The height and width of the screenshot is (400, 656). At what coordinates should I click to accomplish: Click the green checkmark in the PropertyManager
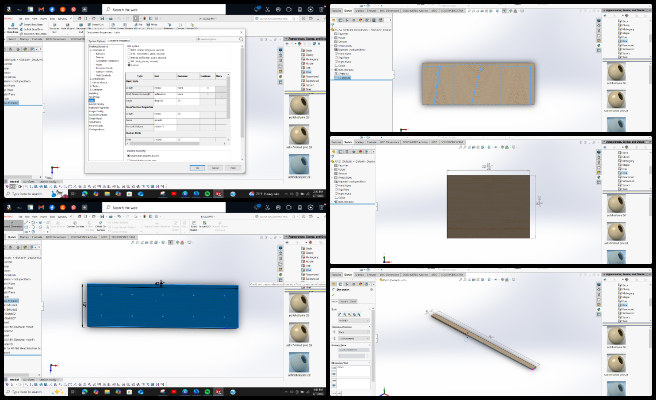tap(334, 295)
